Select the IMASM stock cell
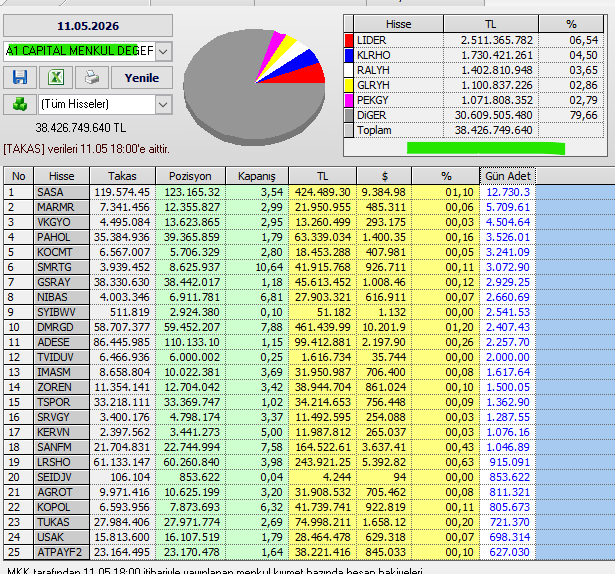 (x=62, y=372)
